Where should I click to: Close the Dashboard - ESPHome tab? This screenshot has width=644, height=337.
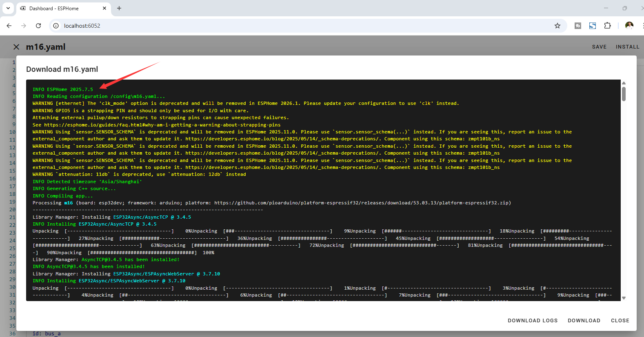pos(104,8)
